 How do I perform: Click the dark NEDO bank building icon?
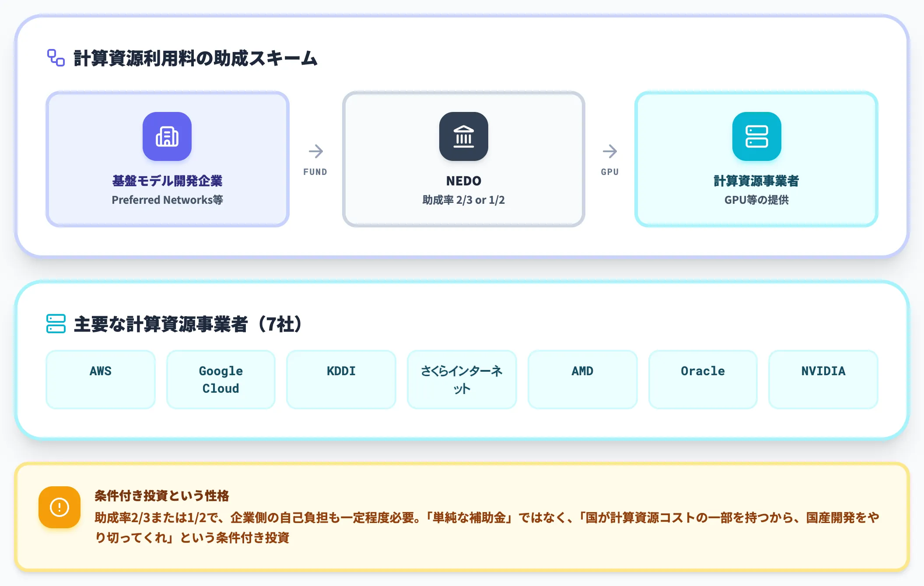coord(464,136)
